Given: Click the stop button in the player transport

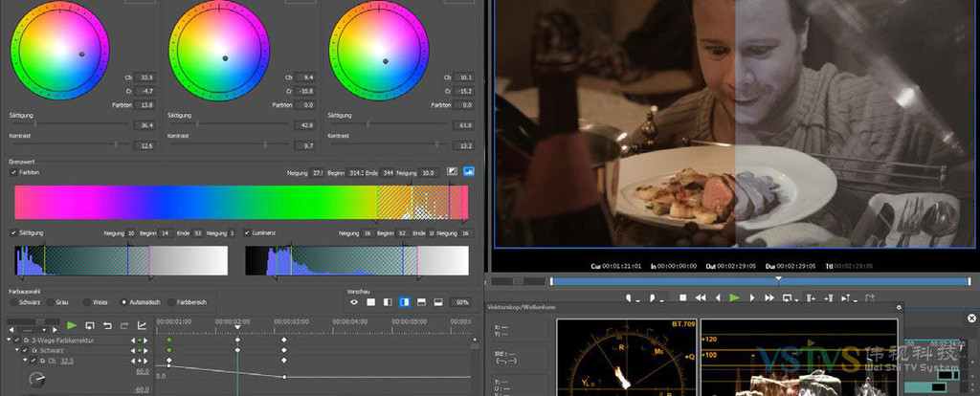Looking at the screenshot, I should 682,298.
